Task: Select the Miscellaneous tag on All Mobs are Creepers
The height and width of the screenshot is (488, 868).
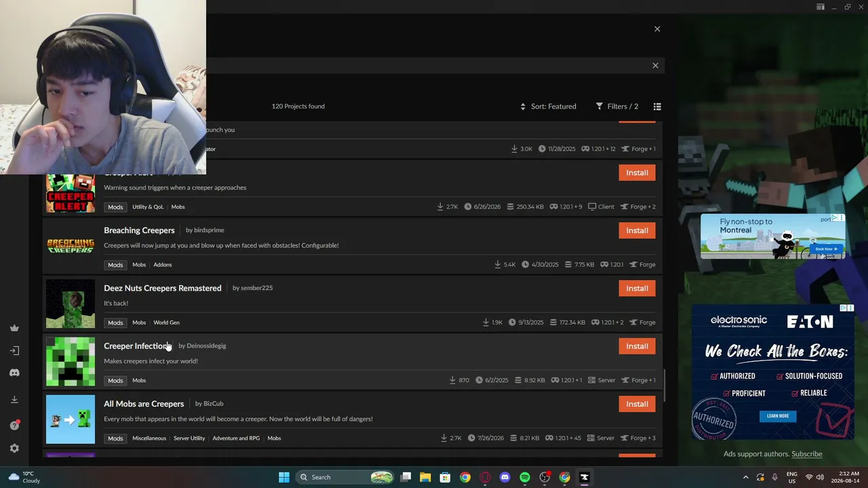Action: (149, 439)
